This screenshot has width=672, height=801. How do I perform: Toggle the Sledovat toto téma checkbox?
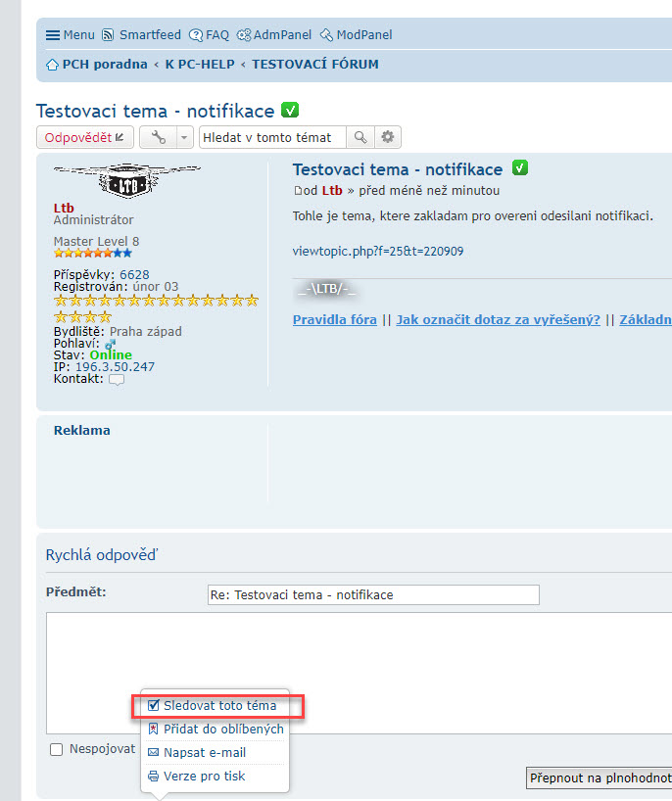(154, 705)
